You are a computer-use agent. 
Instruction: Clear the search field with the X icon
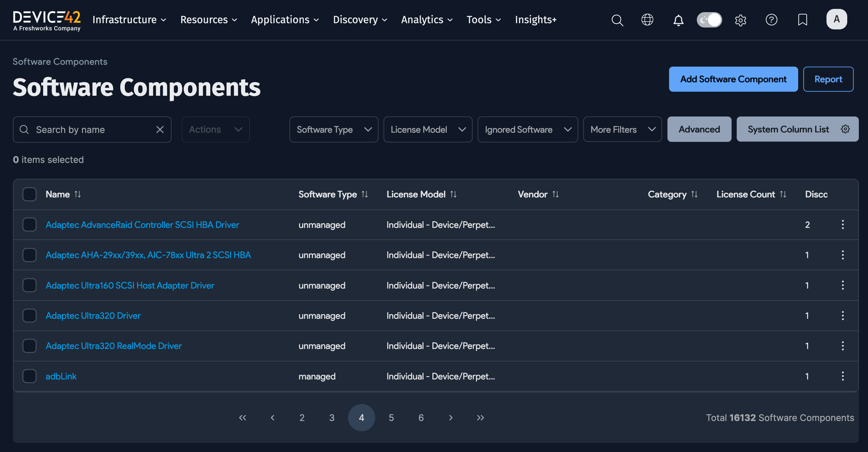point(160,129)
